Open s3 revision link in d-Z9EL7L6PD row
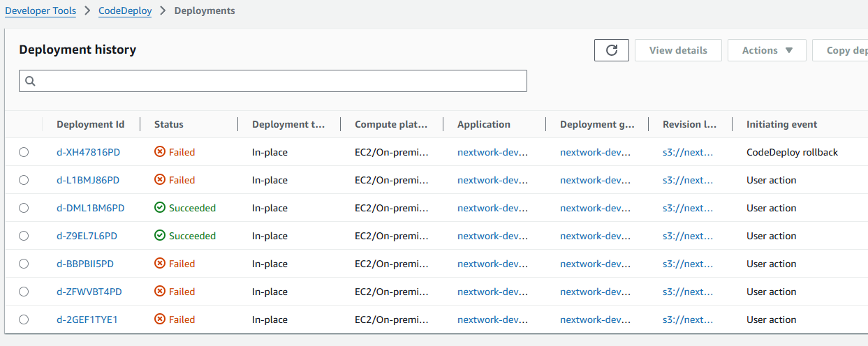Image resolution: width=868 pixels, height=346 pixels. (x=688, y=236)
